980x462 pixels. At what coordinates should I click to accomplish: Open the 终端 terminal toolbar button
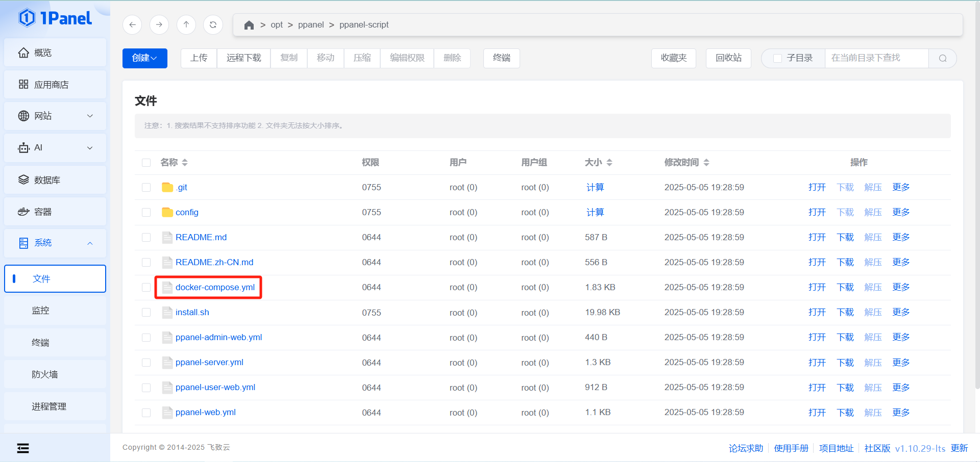point(502,58)
